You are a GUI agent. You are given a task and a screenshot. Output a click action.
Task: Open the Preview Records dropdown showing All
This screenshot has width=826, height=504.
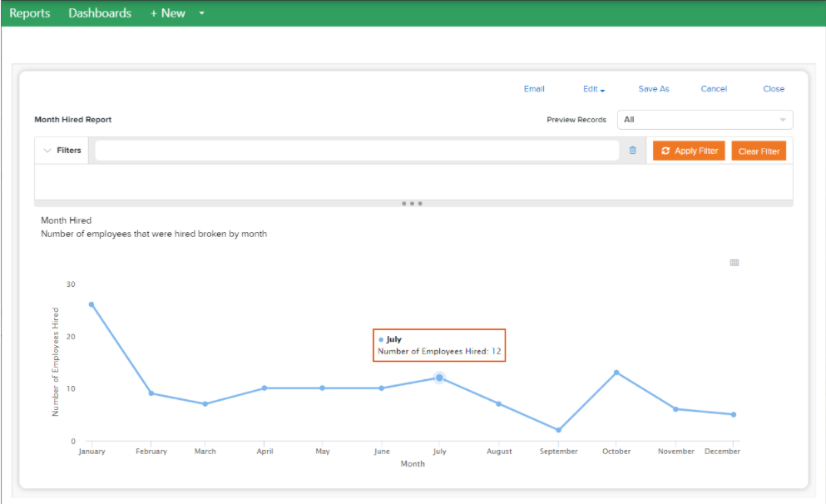(705, 120)
